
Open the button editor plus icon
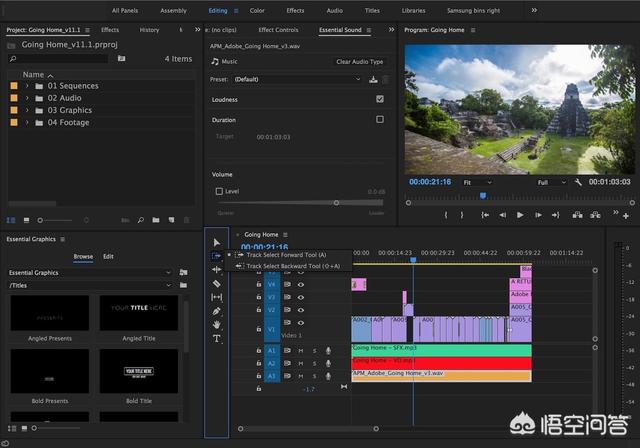626,216
